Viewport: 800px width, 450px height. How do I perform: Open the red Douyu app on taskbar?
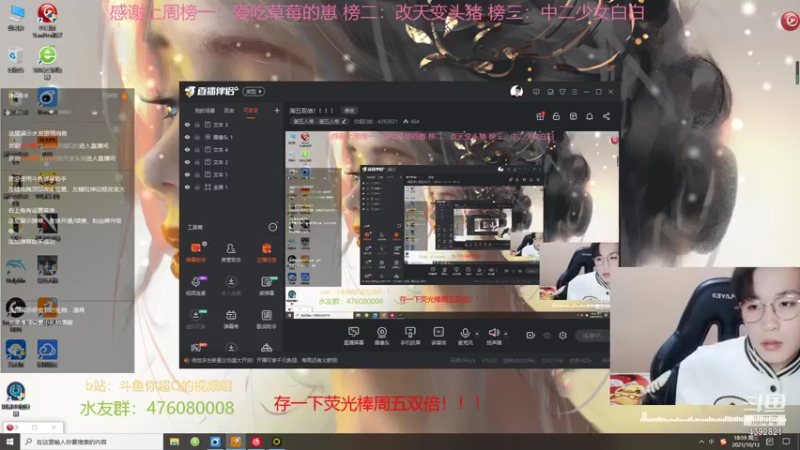[x=256, y=441]
